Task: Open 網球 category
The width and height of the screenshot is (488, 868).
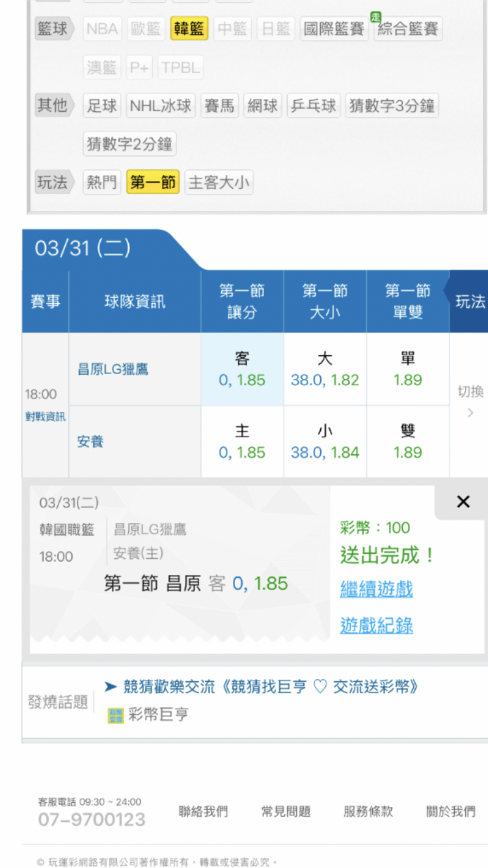Action: (263, 105)
